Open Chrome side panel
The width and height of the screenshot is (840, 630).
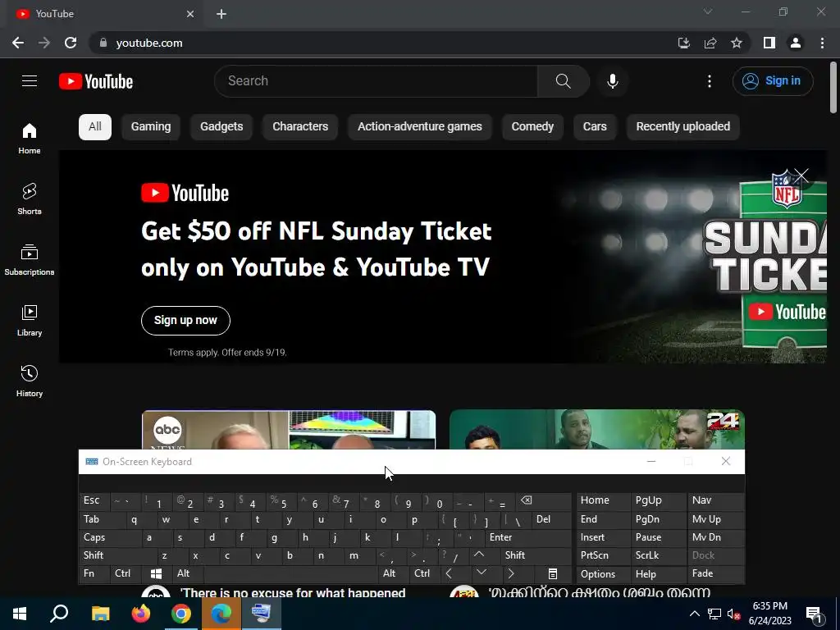pos(769,43)
